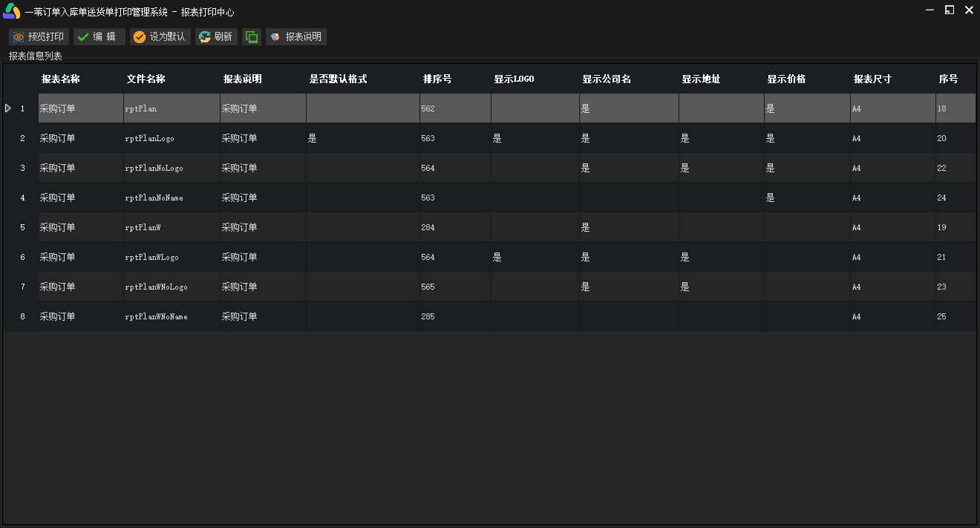980x528 pixels.
Task: Select the rptPlan file name cell
Action: pos(171,108)
